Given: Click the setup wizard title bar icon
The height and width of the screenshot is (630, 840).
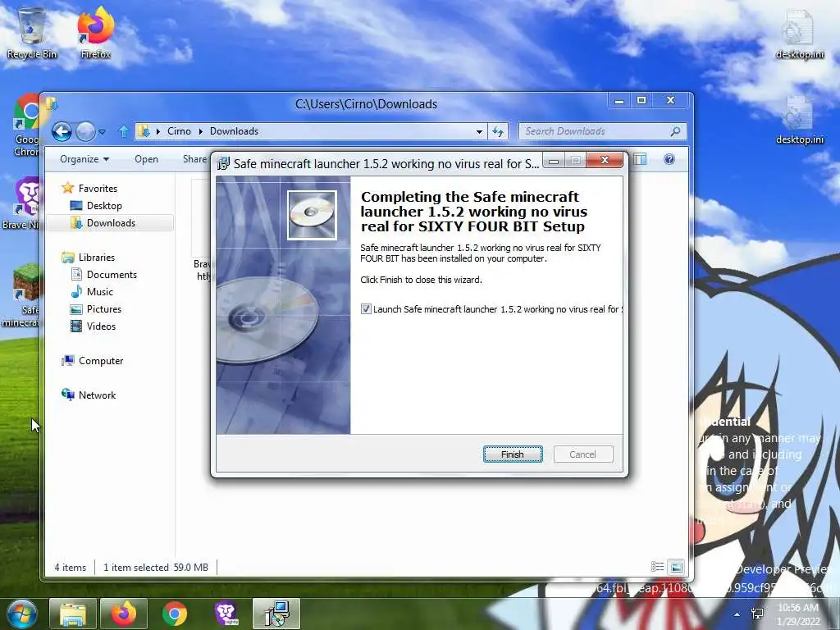Looking at the screenshot, I should point(223,164).
